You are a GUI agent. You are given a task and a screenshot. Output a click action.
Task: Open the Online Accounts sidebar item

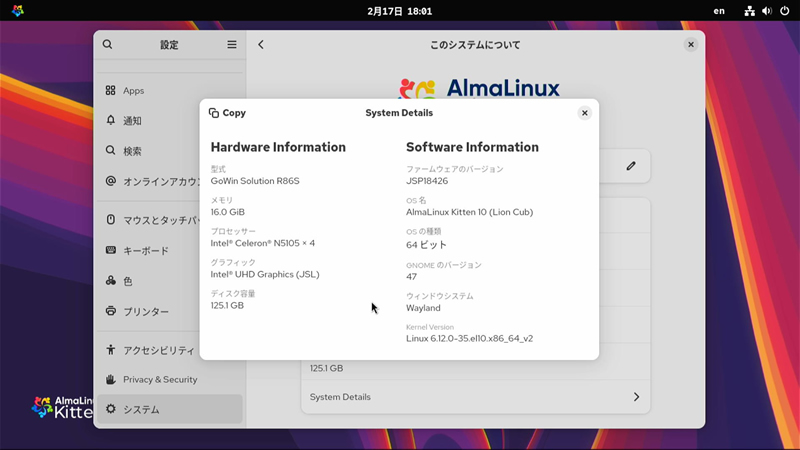pyautogui.click(x=150, y=181)
